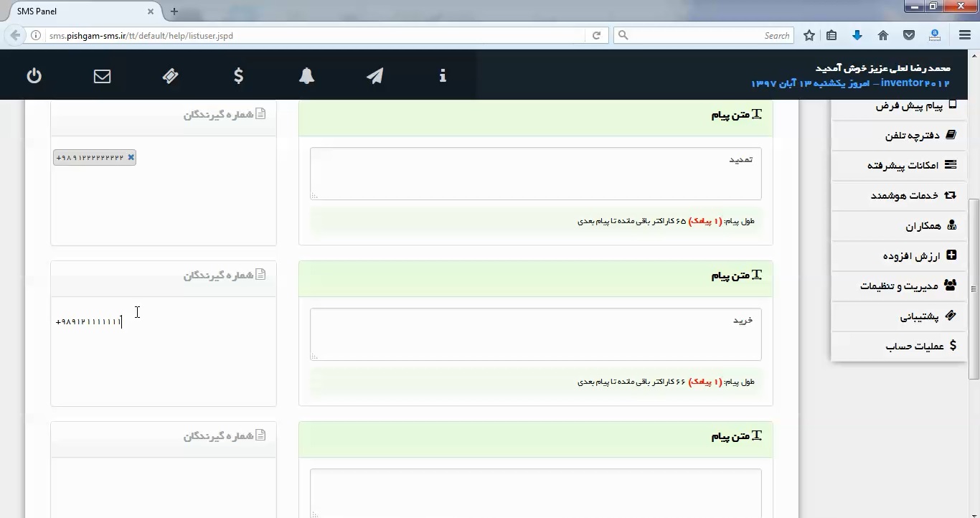This screenshot has height=518, width=980.
Task: Open پشتیبانی sidebar menu
Action: tap(898, 316)
